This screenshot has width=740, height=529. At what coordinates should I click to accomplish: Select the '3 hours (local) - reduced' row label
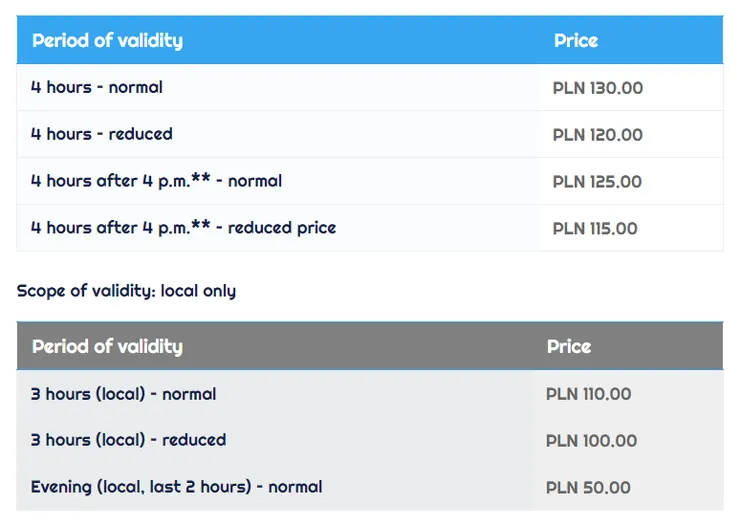[128, 440]
